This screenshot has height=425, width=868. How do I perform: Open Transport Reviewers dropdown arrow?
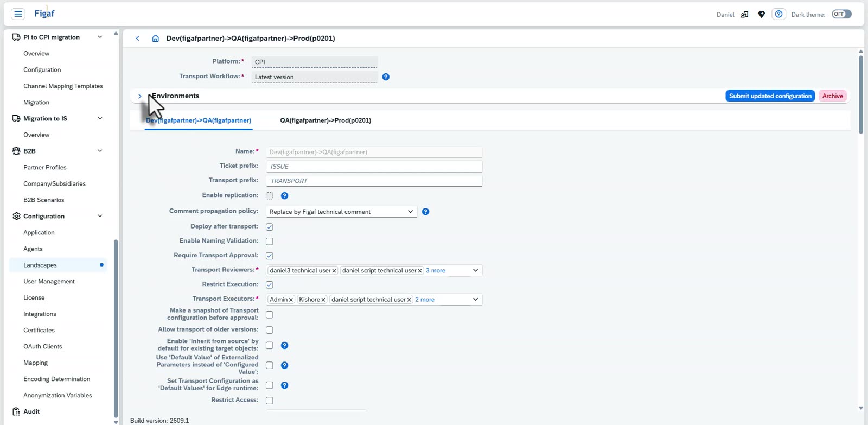pyautogui.click(x=476, y=270)
